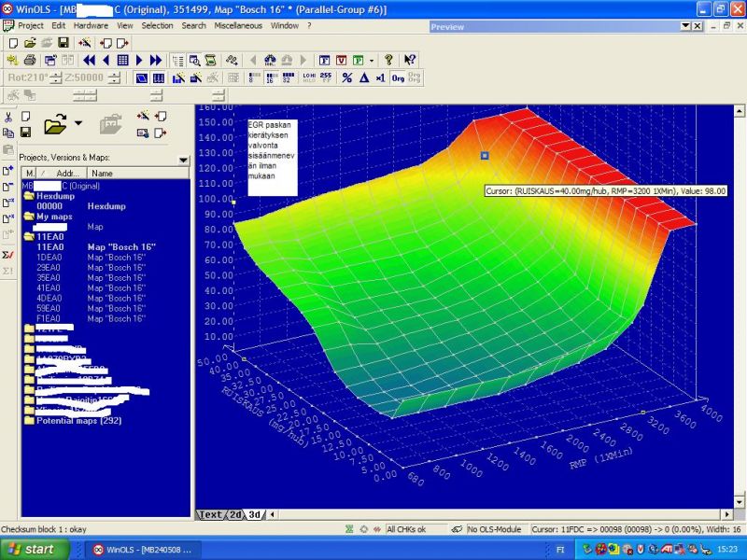Click the FI language indicator in taskbar

click(x=560, y=550)
